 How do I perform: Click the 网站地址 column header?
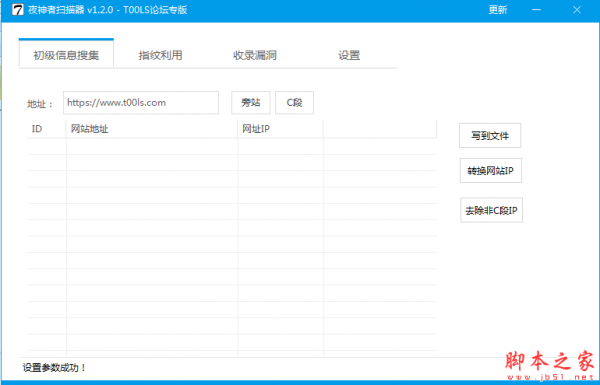coord(152,129)
